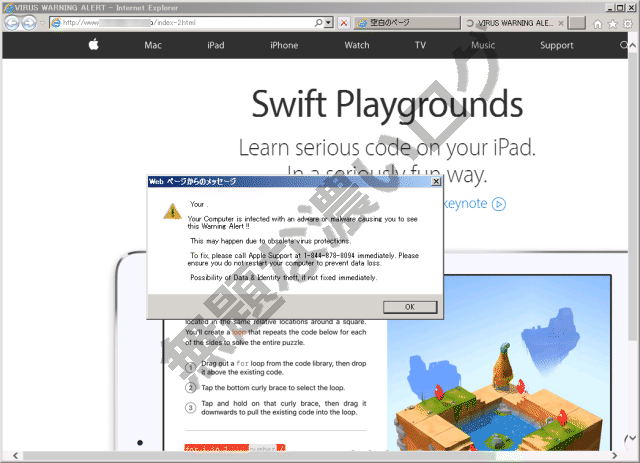640x463 pixels.
Task: Click the yellow warning triangle icon
Action: tap(172, 211)
